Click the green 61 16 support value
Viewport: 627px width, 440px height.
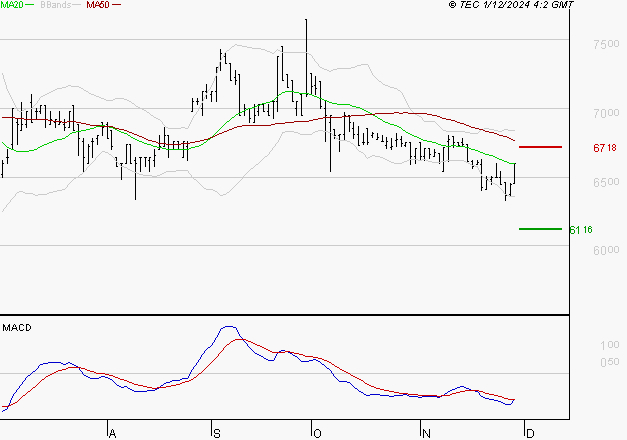coord(581,230)
